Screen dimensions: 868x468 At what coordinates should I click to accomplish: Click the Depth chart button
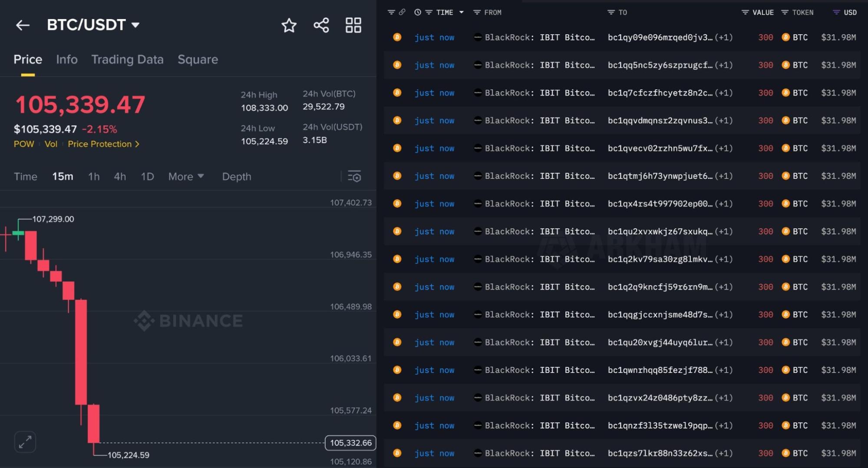coord(237,176)
